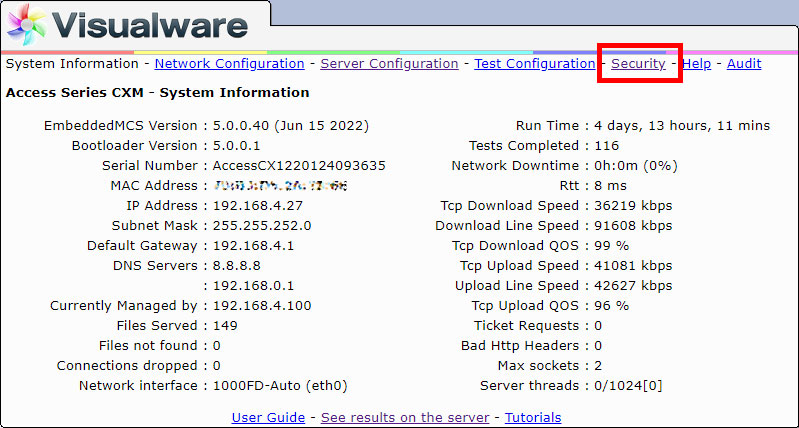Click Files Served value 149

(x=225, y=326)
